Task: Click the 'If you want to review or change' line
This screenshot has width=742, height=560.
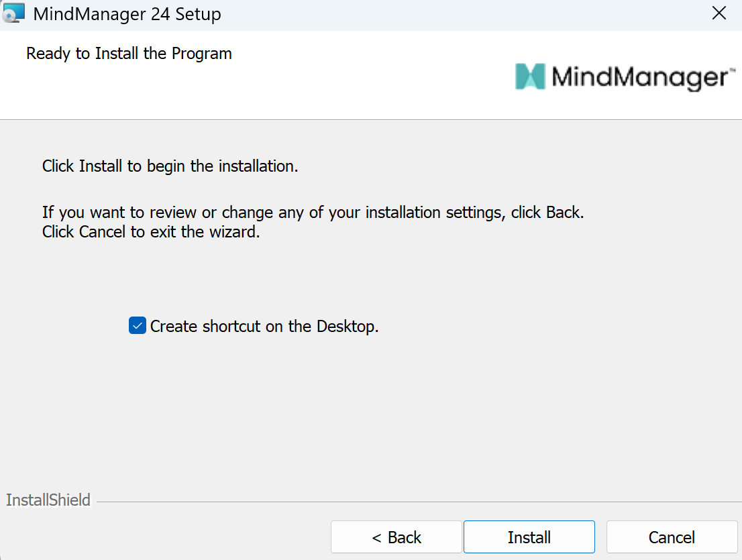Action: (313, 213)
